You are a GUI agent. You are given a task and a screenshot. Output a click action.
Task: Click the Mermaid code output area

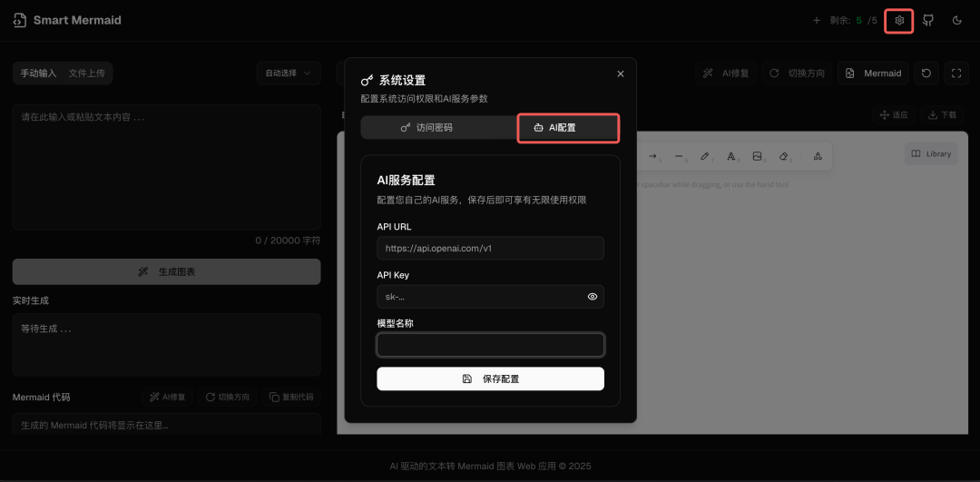click(166, 424)
